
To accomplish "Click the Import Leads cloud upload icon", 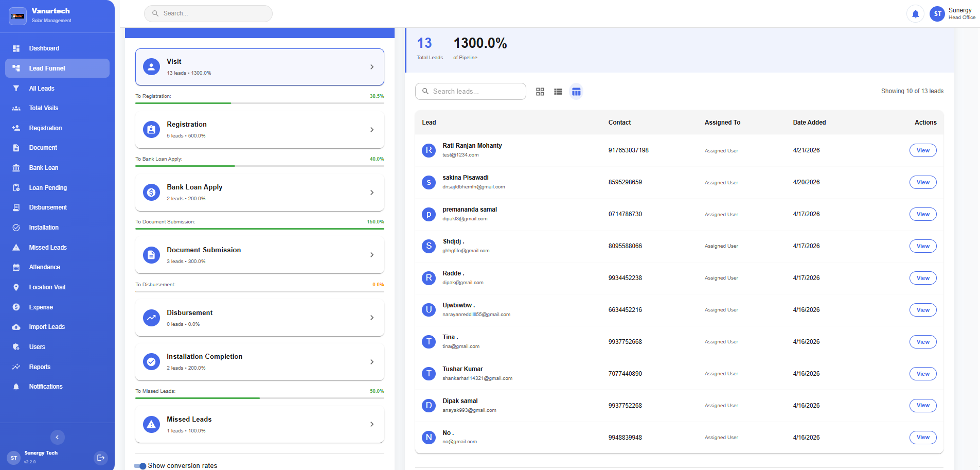I will point(16,327).
